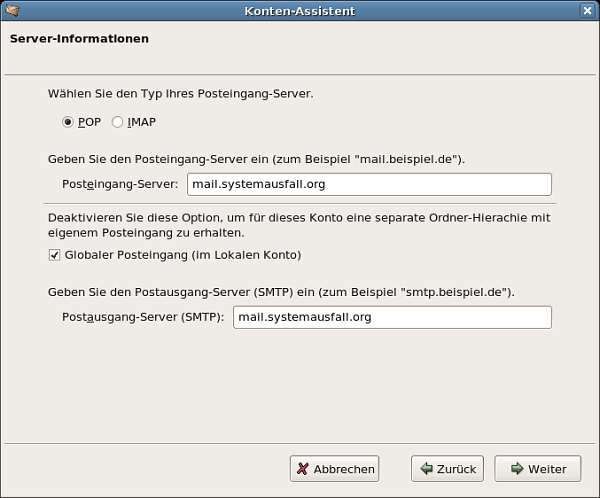The width and height of the screenshot is (600, 498).
Task: Click the green left arrow icon
Action: click(x=426, y=468)
